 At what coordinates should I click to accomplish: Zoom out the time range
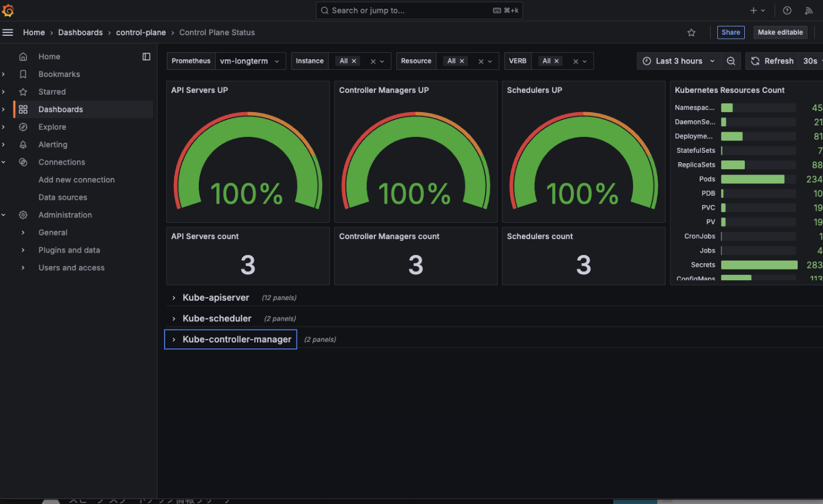pos(731,61)
